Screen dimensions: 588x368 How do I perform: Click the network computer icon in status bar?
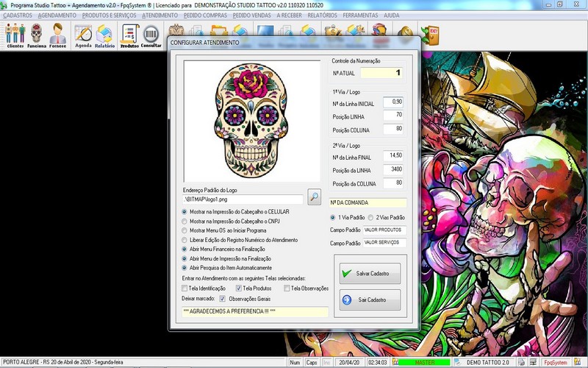click(x=533, y=362)
